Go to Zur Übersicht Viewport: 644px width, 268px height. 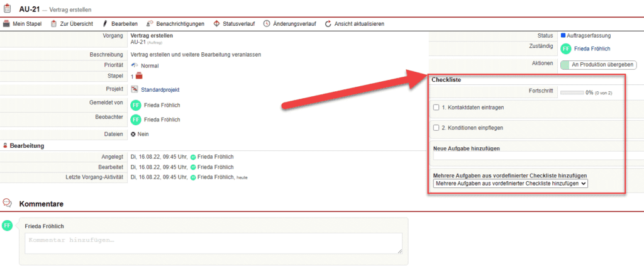[72, 24]
